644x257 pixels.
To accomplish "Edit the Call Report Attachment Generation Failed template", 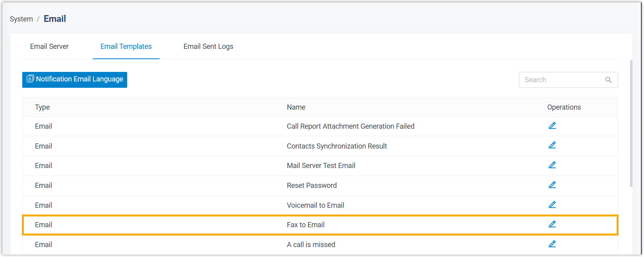I will [552, 126].
